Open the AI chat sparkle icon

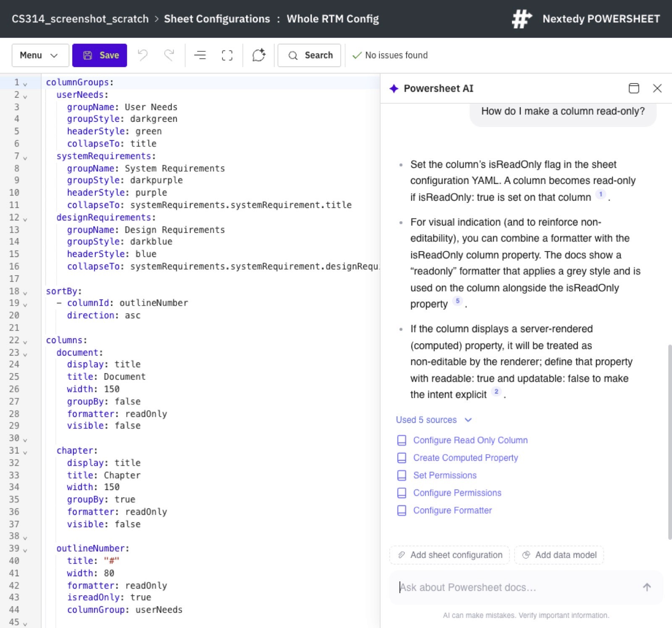259,55
